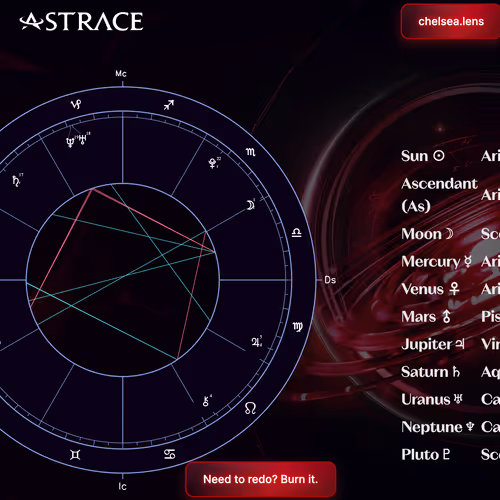Open the chelsea.lens profile button

point(450,21)
